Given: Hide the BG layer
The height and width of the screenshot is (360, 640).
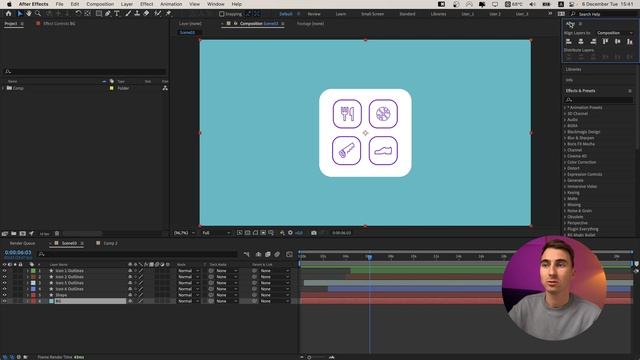Looking at the screenshot, I should (x=4, y=301).
